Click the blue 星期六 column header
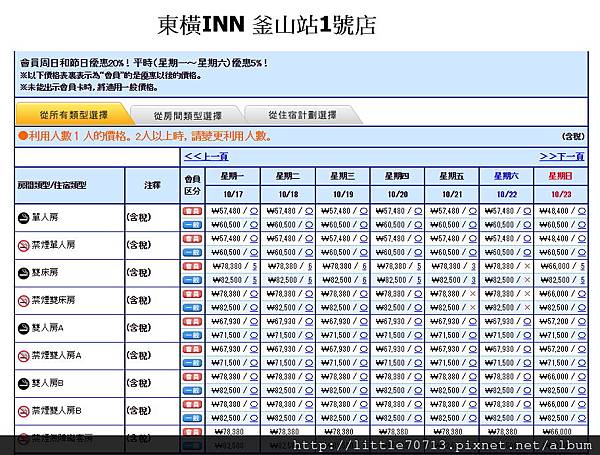 click(506, 176)
